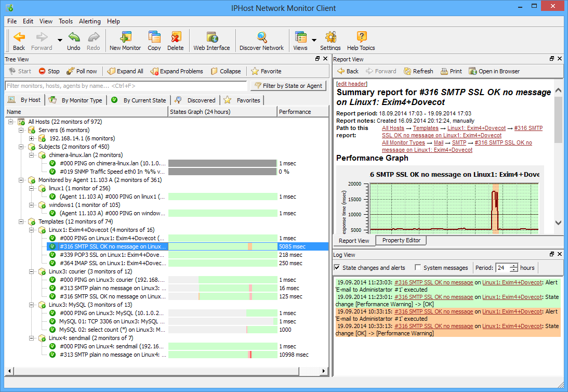Switch to Discovered tab
The width and height of the screenshot is (568, 392).
tap(195, 100)
